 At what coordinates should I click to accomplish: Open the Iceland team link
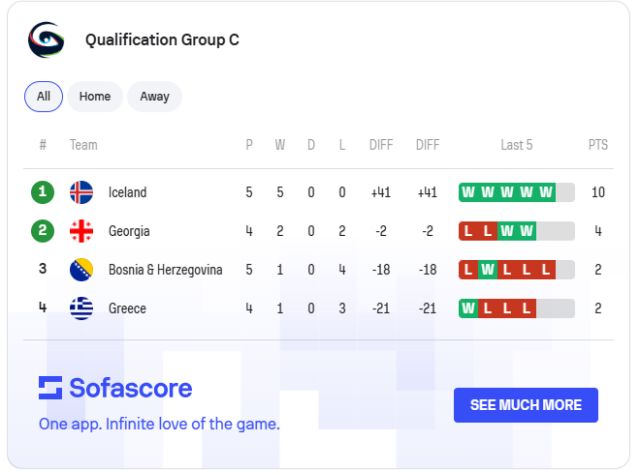coord(127,192)
